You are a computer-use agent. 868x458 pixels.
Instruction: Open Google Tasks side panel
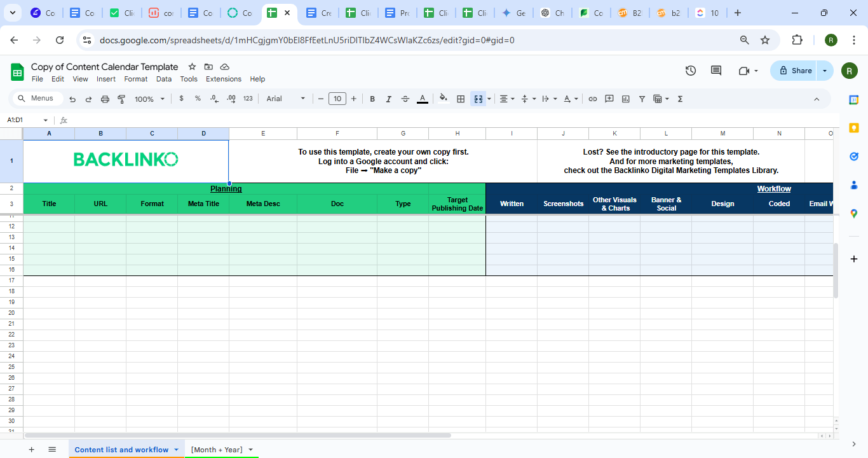[854, 156]
